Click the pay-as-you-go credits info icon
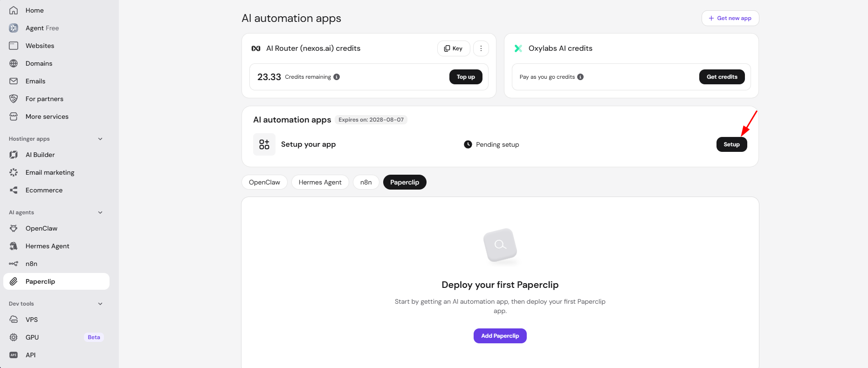 pos(580,77)
